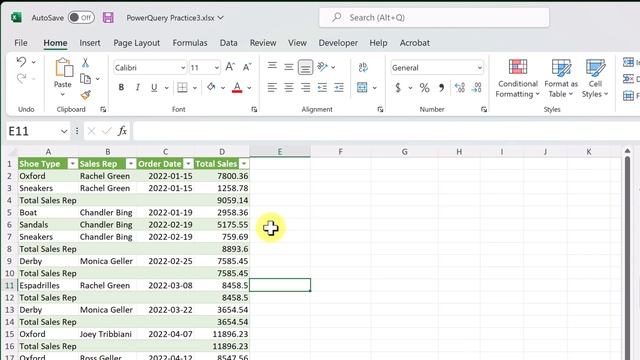
Task: Open Cell Styles menu
Action: click(x=595, y=78)
